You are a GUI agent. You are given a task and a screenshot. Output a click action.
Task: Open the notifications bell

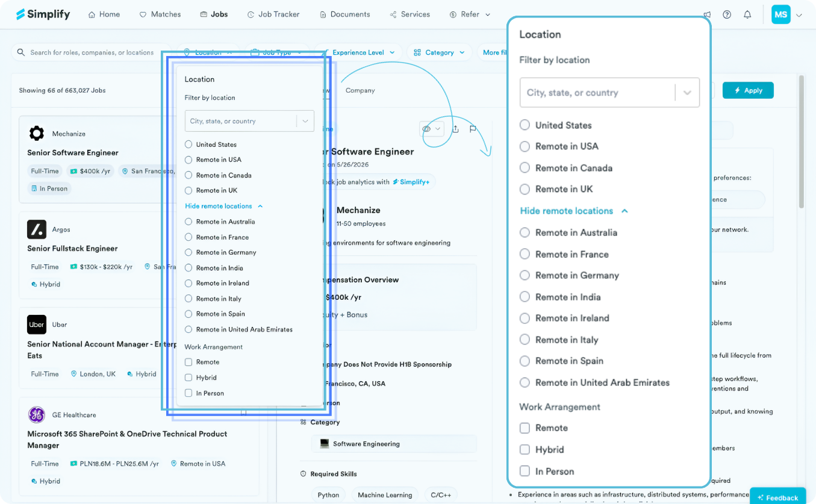747,14
